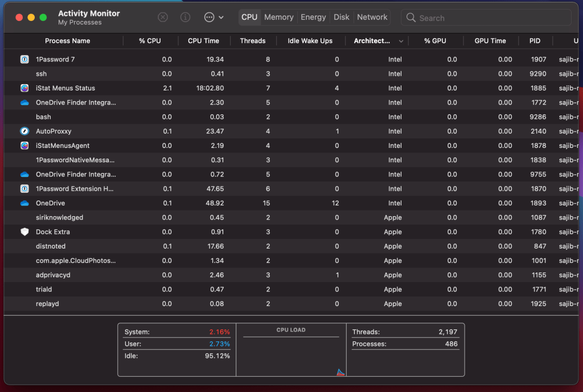
Task: Click the iStat Menus Status icon
Action: tap(24, 88)
